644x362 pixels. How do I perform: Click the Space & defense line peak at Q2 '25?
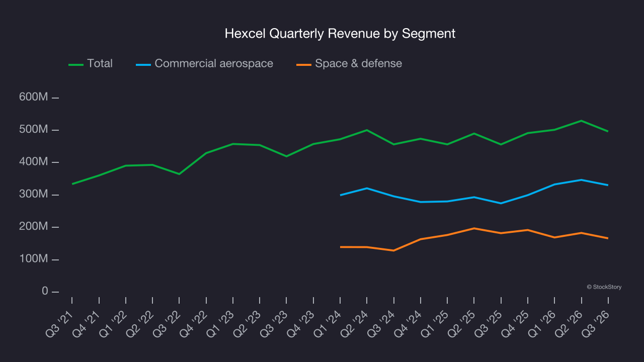[474, 228]
